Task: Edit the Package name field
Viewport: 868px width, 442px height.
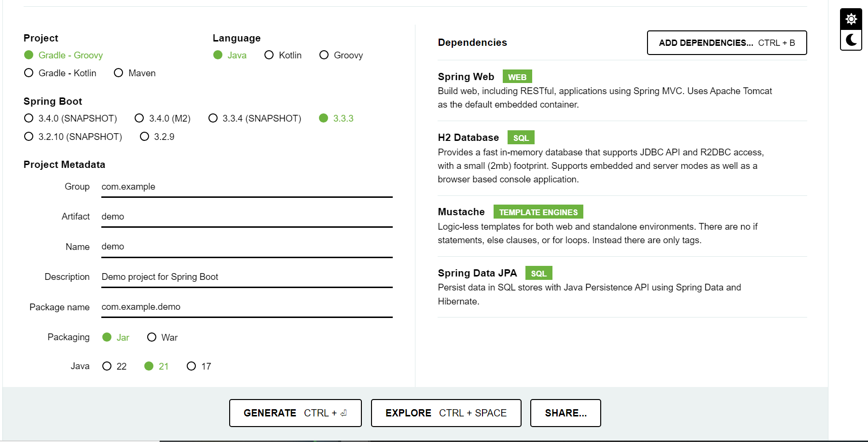Action: [247, 307]
